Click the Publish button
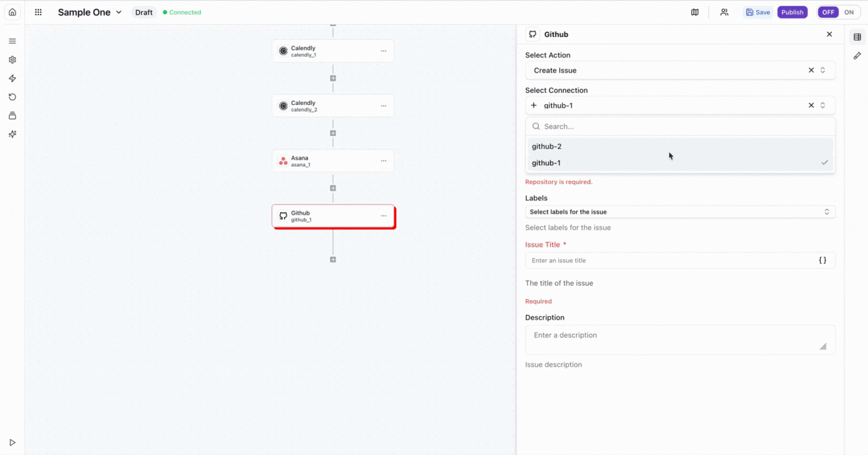This screenshot has height=455, width=868. tap(792, 12)
